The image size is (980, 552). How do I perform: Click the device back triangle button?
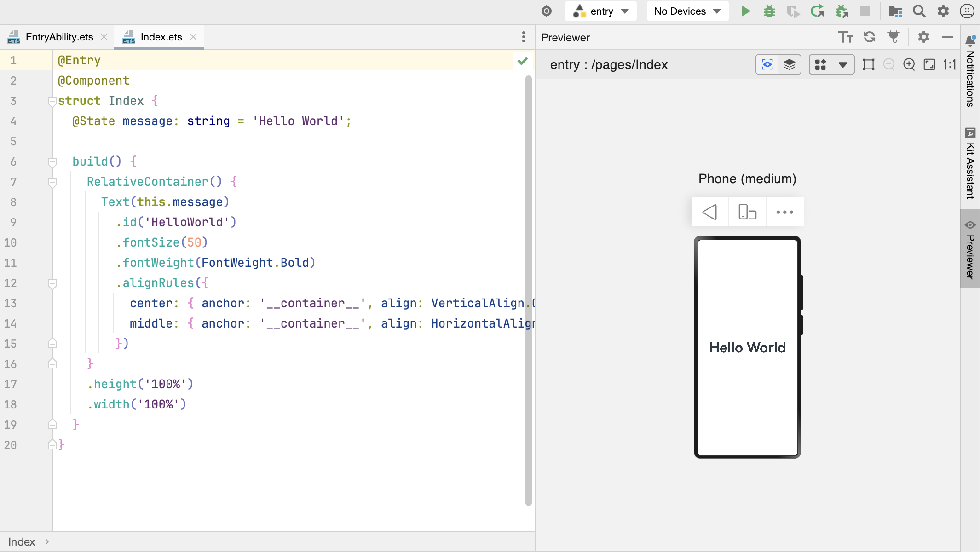709,212
